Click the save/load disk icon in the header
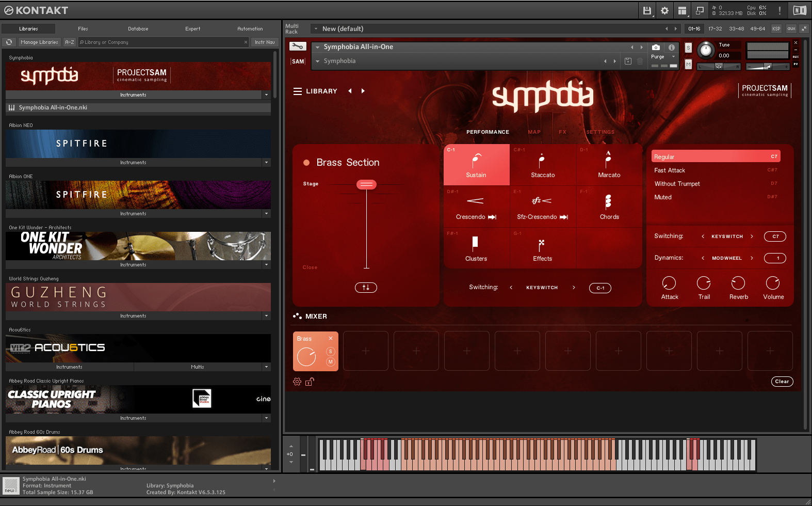812x506 pixels. pos(647,10)
